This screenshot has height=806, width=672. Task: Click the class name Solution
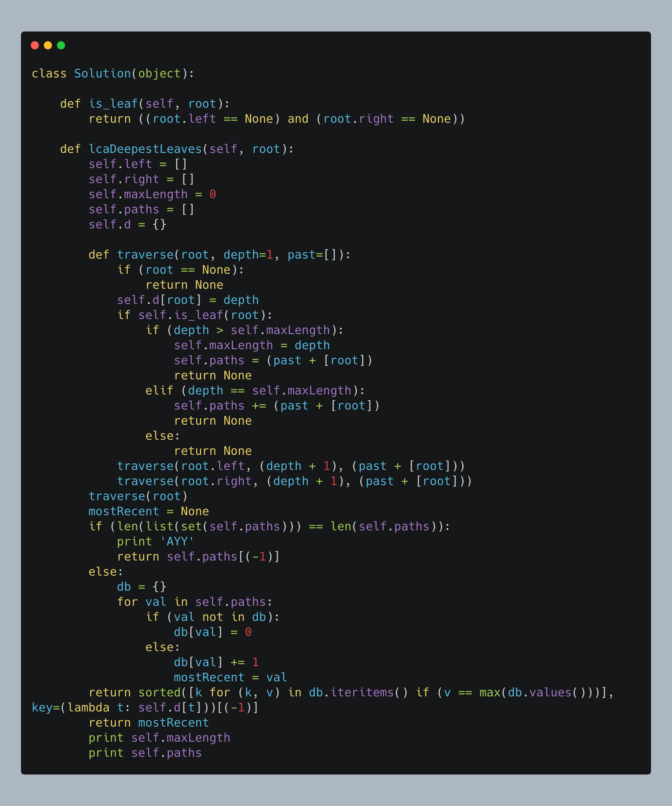(102, 73)
